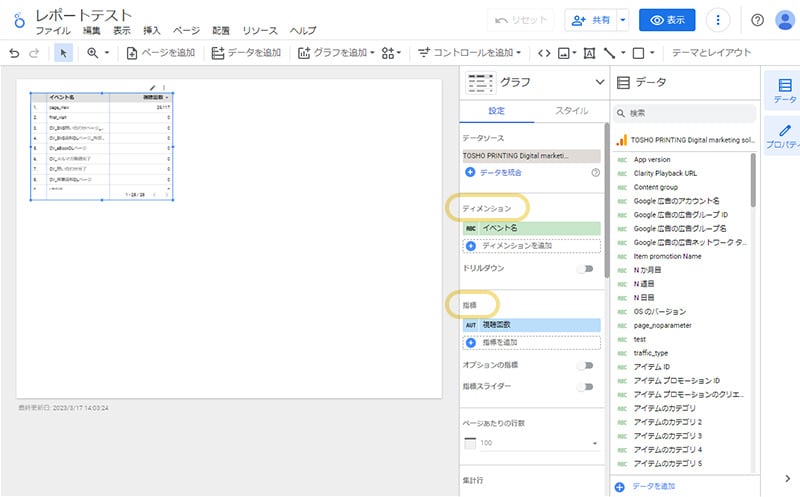Click the データ side tab icon
The image size is (800, 497).
(x=785, y=90)
